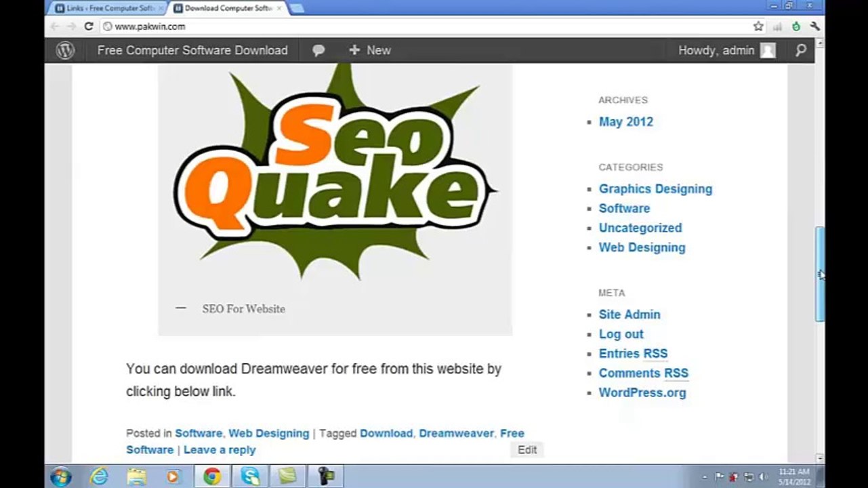
Task: Click the signal bars extension icon
Action: pos(777,26)
